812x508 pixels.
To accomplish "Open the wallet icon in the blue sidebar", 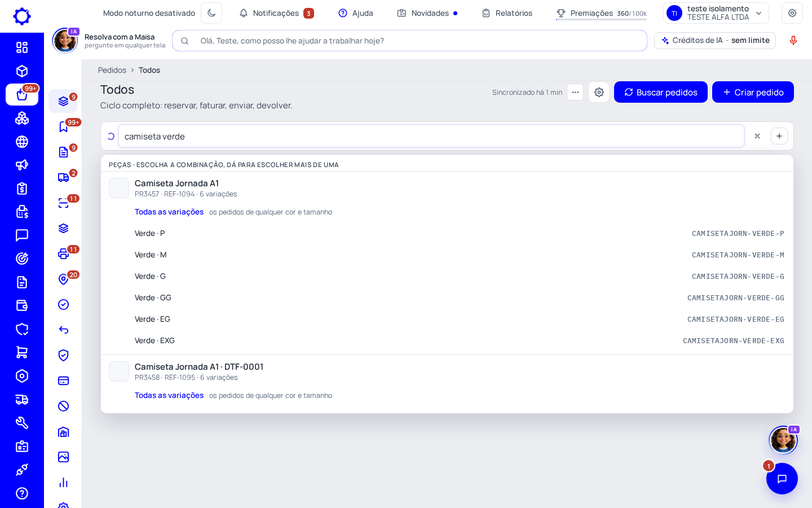I will (x=22, y=305).
